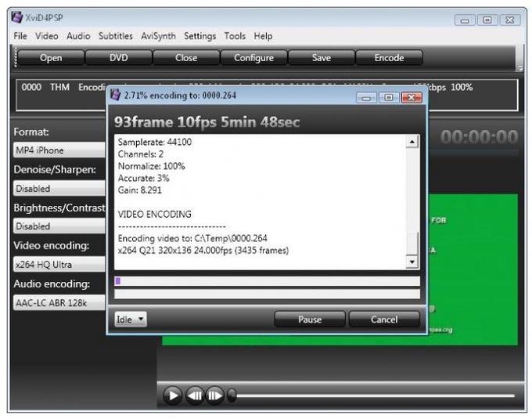Open the Denoise/Sharpen dropdown
Screen dimensions: 532x419
point(59,189)
